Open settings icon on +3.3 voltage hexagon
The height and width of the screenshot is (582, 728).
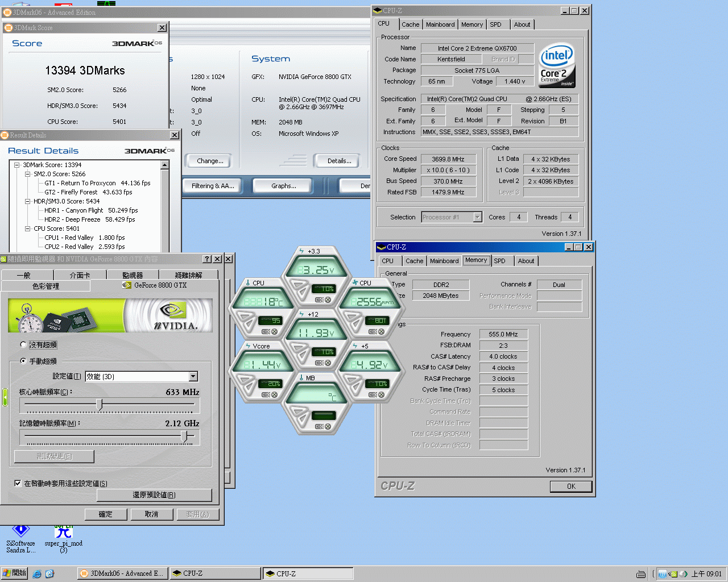[x=319, y=300]
